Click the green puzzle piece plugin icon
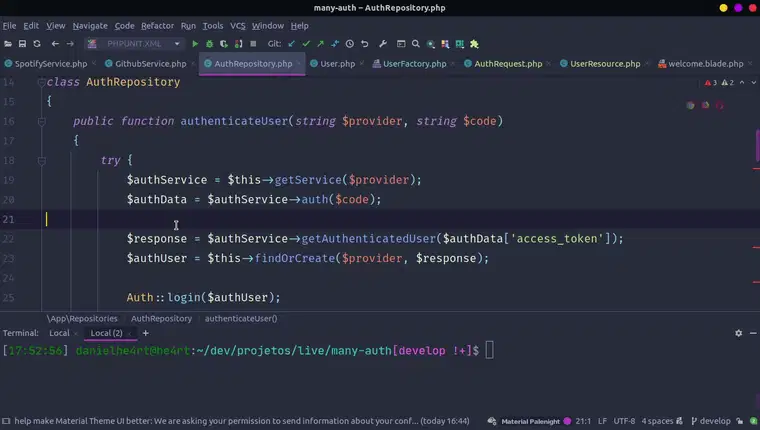Image resolution: width=760 pixels, height=430 pixels. point(474,44)
